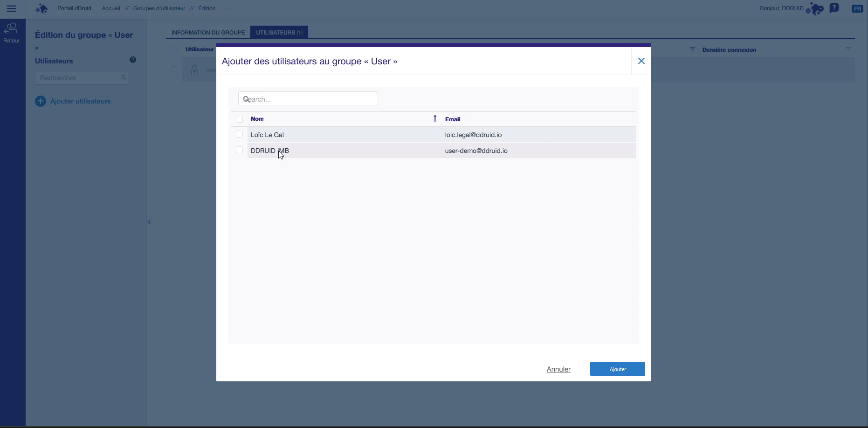
Task: Click sort arrow in the Nom column
Action: tap(435, 118)
